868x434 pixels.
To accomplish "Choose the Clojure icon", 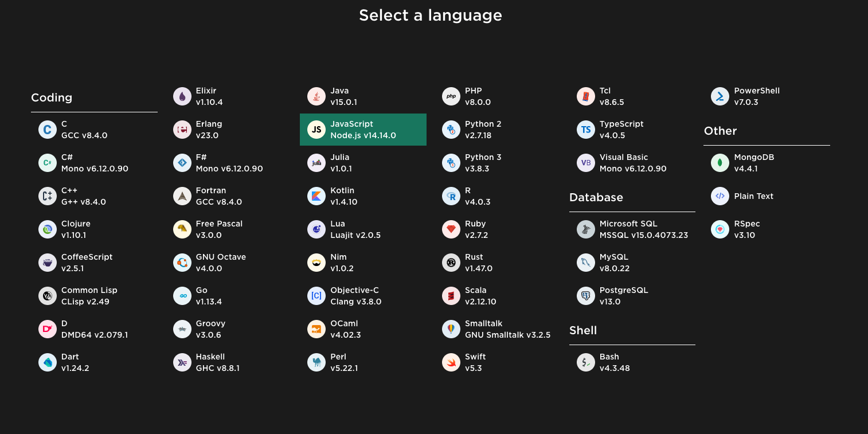I will coord(48,229).
